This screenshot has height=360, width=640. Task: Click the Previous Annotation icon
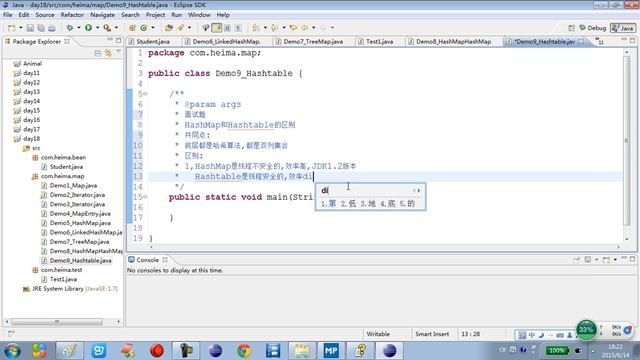(274, 28)
